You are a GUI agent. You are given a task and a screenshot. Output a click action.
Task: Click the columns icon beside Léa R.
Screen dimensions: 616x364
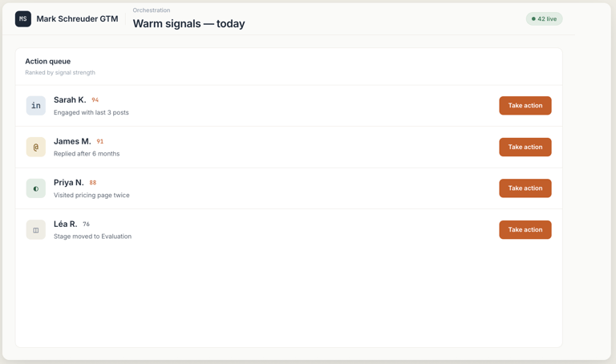pos(36,230)
